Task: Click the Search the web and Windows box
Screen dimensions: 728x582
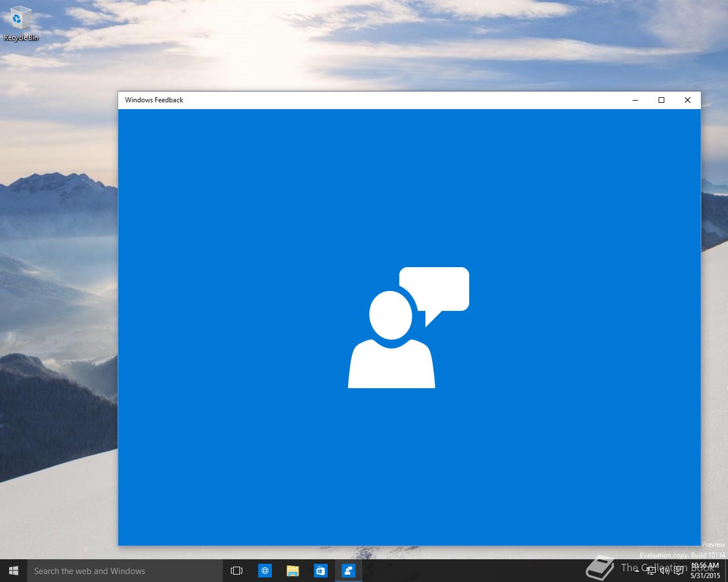Action: [125, 571]
